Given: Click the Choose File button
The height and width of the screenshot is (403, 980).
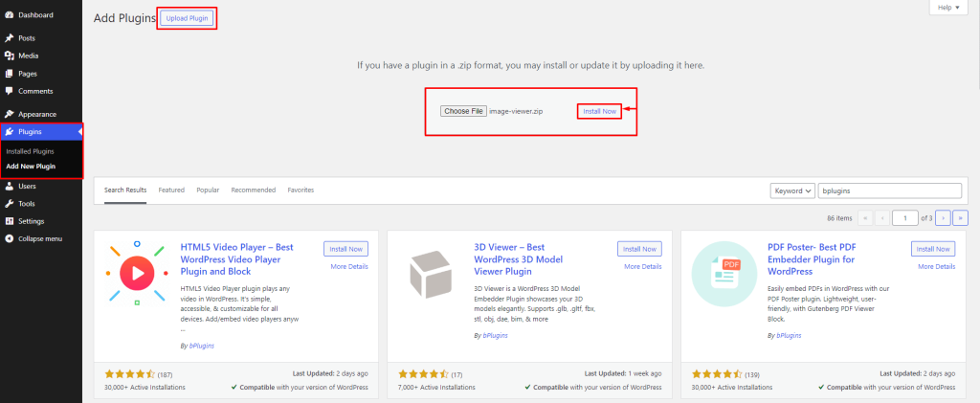Looking at the screenshot, I should pyautogui.click(x=463, y=111).
